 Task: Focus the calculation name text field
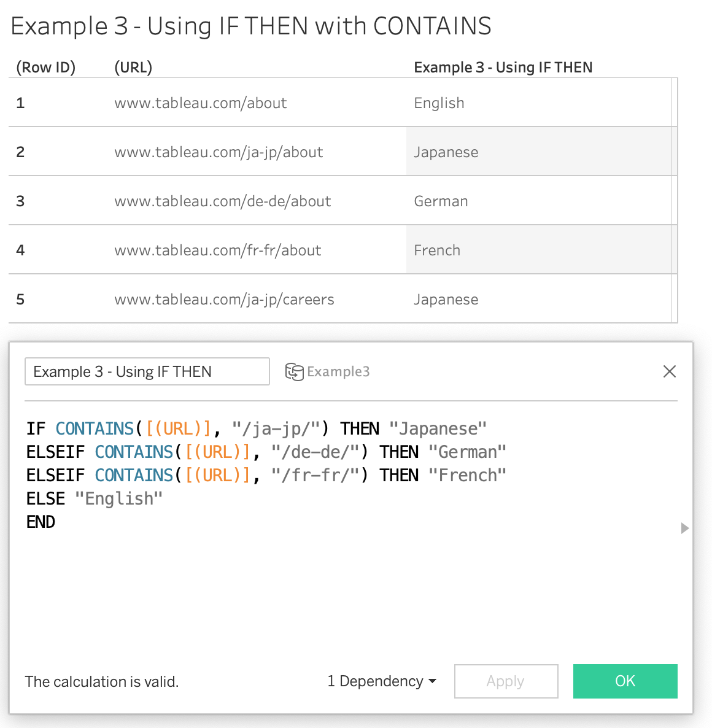147,372
